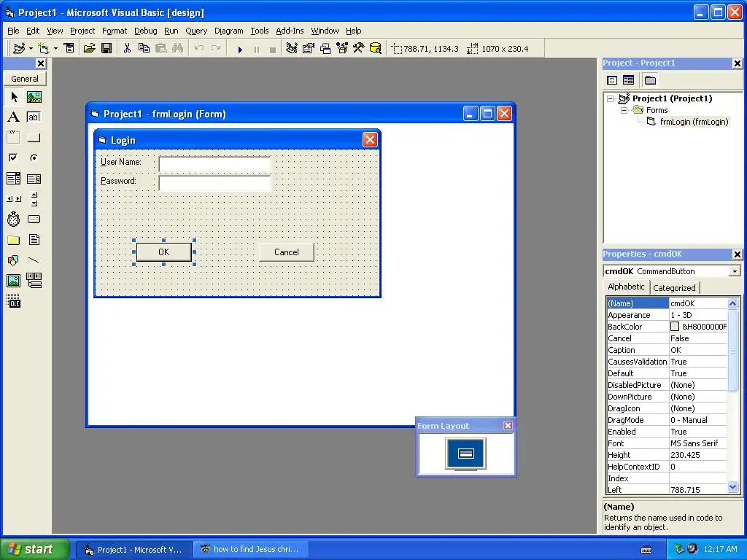Select the DriveListBox tool
The height and width of the screenshot is (560, 747).
[x=34, y=219]
